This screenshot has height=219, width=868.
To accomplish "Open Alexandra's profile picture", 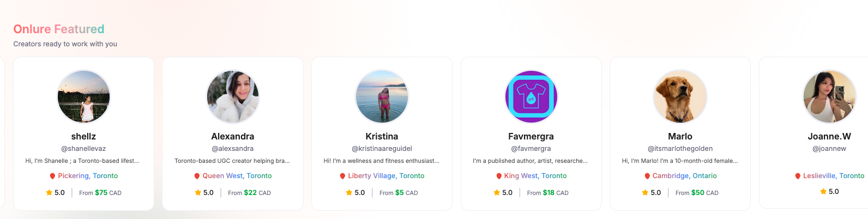I will (x=233, y=96).
